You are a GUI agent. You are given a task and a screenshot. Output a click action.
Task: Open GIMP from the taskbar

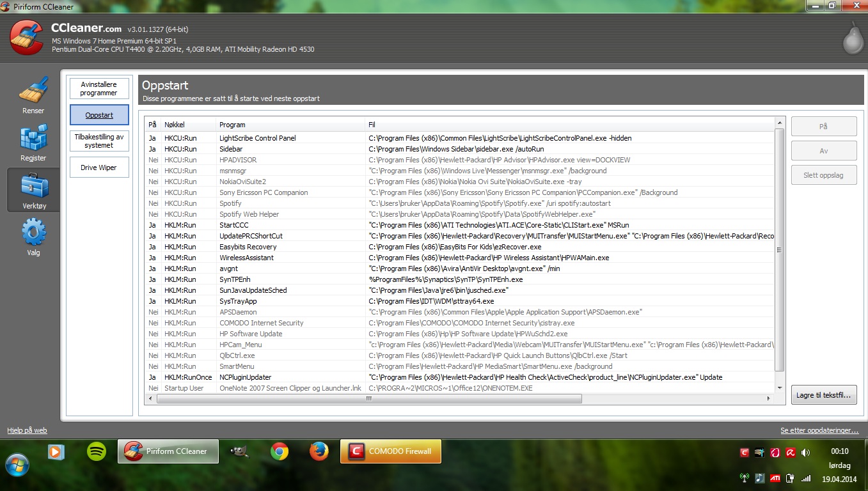[240, 452]
